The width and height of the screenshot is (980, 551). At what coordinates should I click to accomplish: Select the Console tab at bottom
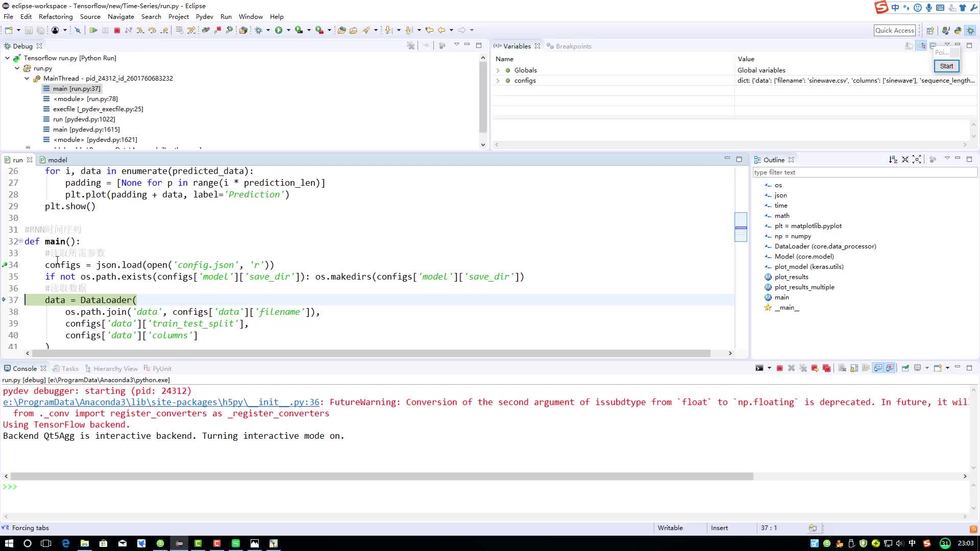click(x=25, y=369)
